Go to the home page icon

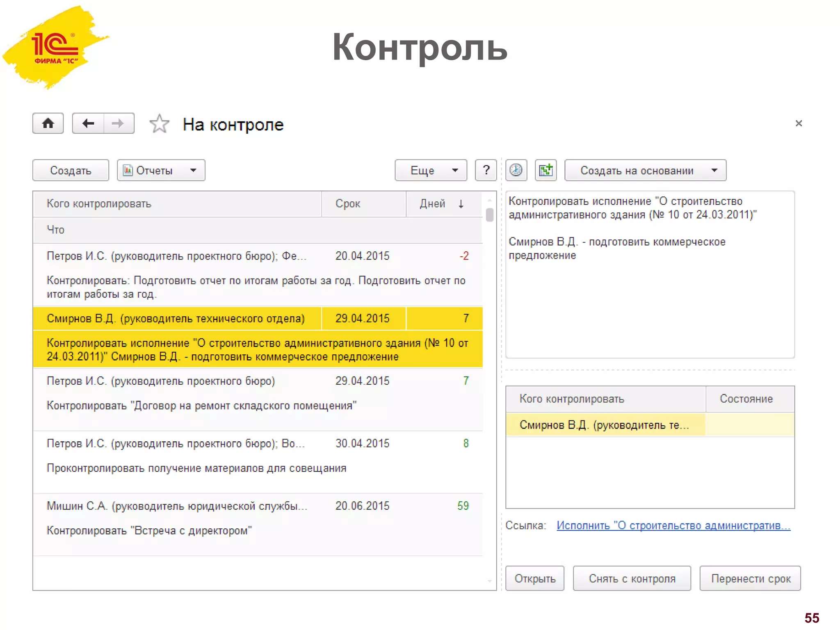coord(48,123)
